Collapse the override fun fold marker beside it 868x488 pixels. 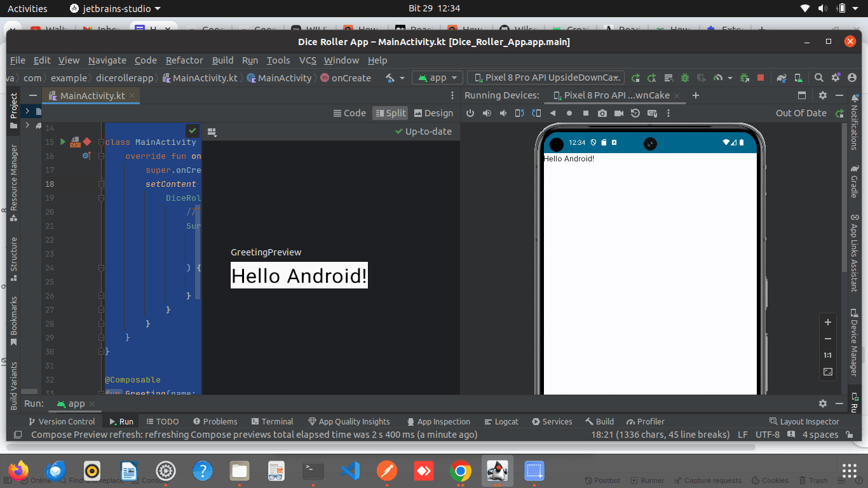tap(101, 156)
